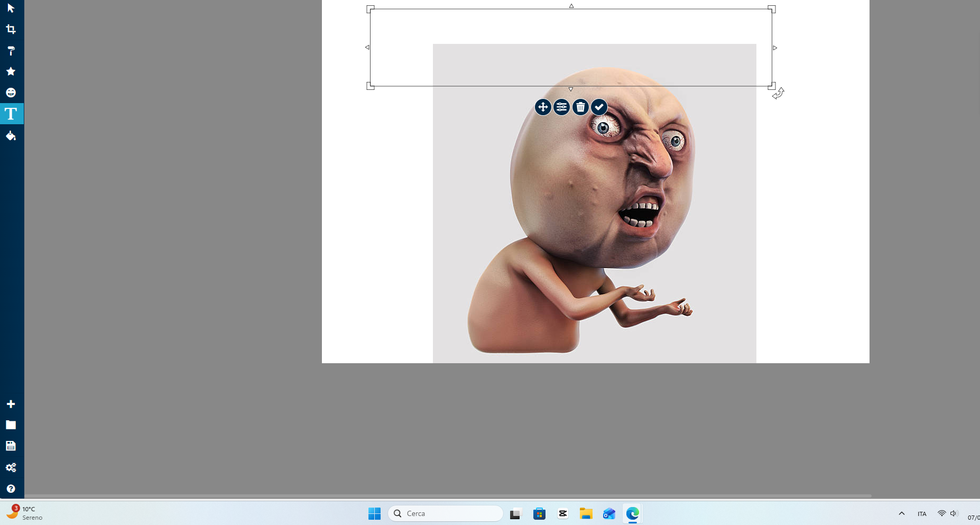The width and height of the screenshot is (980, 525).
Task: Select the Text tool
Action: [11, 114]
